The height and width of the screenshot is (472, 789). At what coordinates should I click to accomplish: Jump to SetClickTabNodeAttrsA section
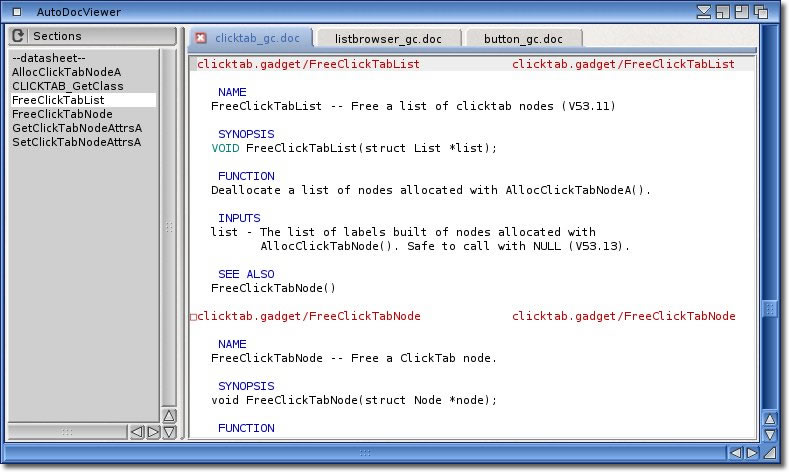coord(76,142)
